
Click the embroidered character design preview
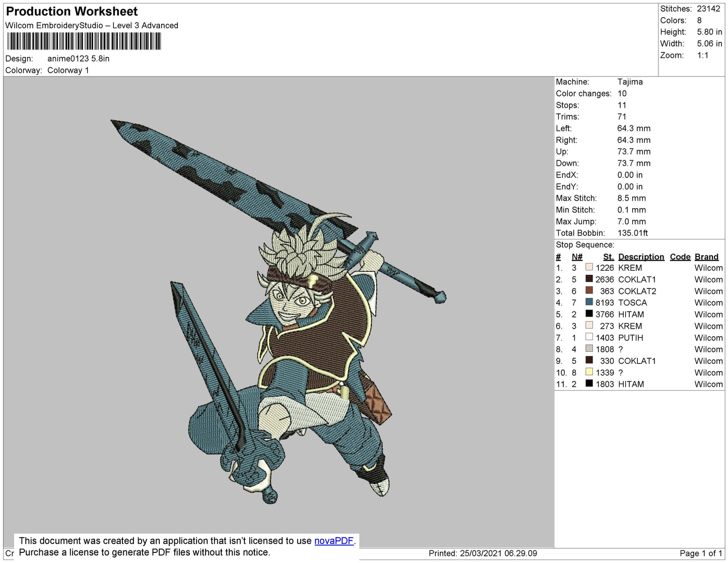pyautogui.click(x=279, y=311)
